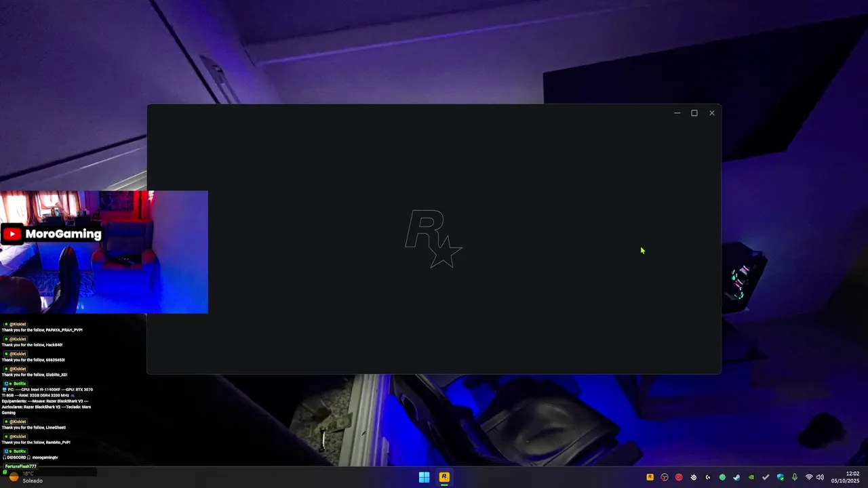Click the 'DIDSCORD morogamingtv' chat message
This screenshot has height=488, width=868.
pos(31,457)
